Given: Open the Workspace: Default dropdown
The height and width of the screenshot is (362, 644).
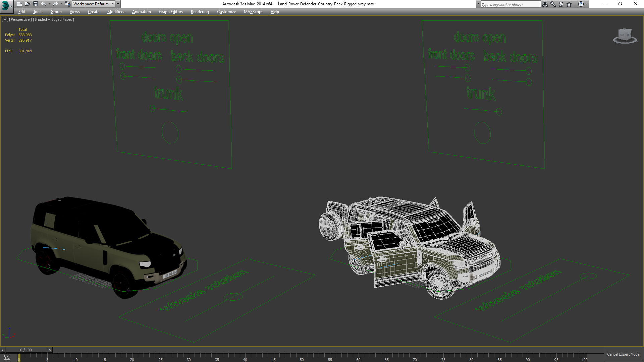Looking at the screenshot, I should pyautogui.click(x=94, y=4).
